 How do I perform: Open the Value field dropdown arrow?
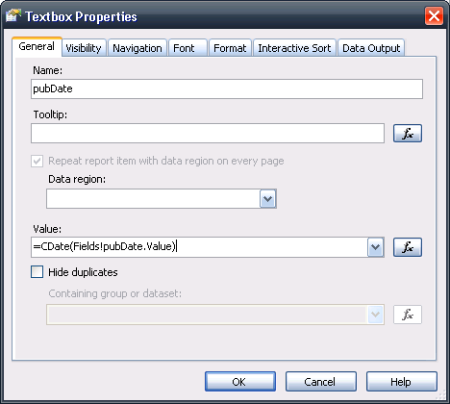tap(376, 247)
